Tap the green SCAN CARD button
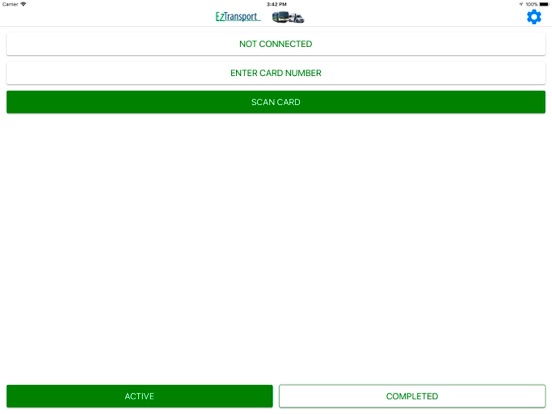 276,102
